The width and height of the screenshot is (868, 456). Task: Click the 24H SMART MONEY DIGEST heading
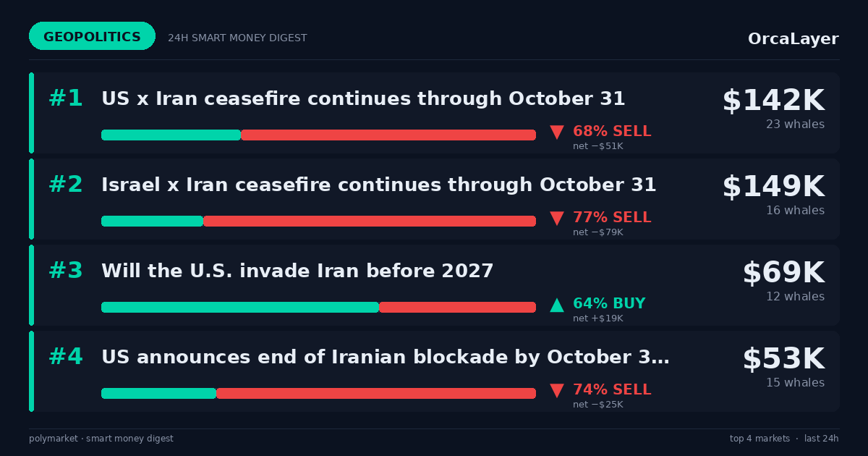(237, 38)
